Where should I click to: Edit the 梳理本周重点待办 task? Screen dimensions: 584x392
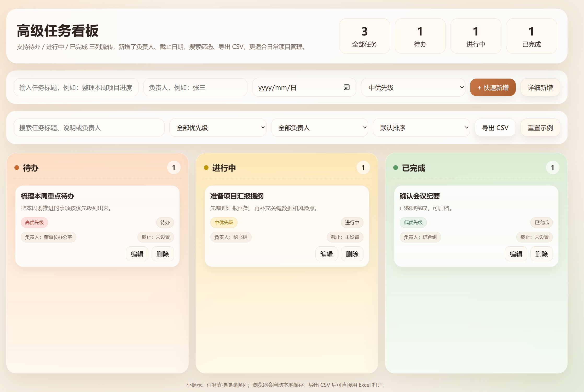pos(137,254)
